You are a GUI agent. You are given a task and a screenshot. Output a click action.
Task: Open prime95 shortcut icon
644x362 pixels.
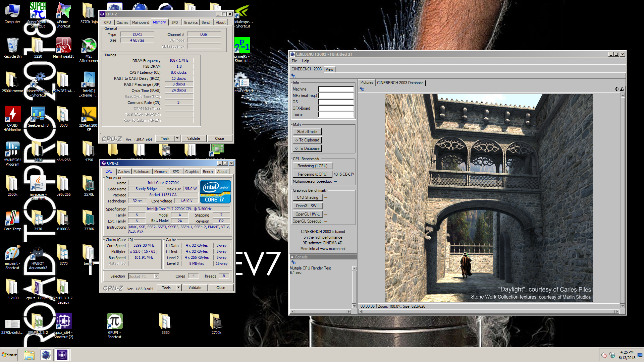242,50
